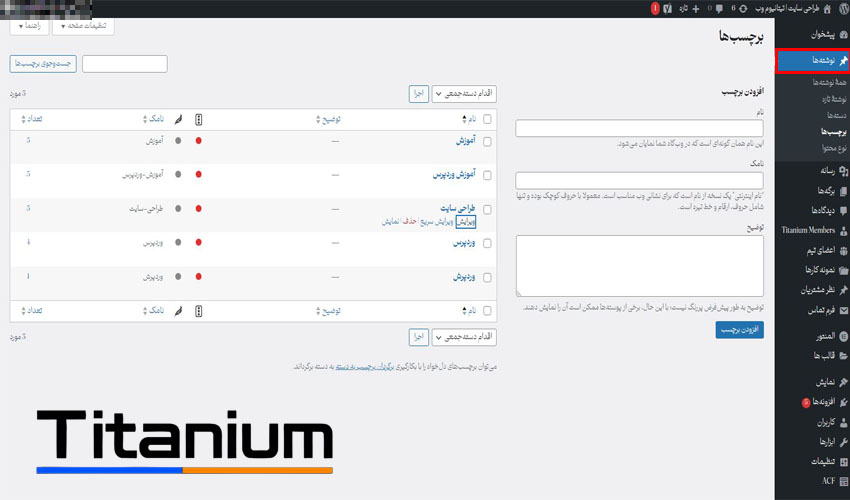850x500 pixels.
Task: Open top اقدام دسته‌جمعی bulk actions dropdown
Action: click(x=464, y=94)
